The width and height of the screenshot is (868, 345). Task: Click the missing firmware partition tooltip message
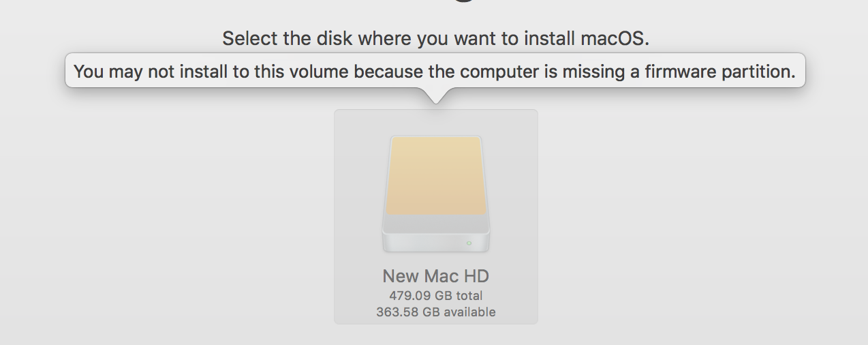pyautogui.click(x=435, y=72)
